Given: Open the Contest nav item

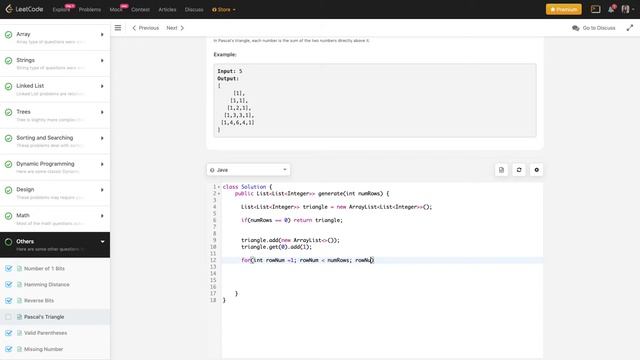Looking at the screenshot, I should pyautogui.click(x=140, y=9).
